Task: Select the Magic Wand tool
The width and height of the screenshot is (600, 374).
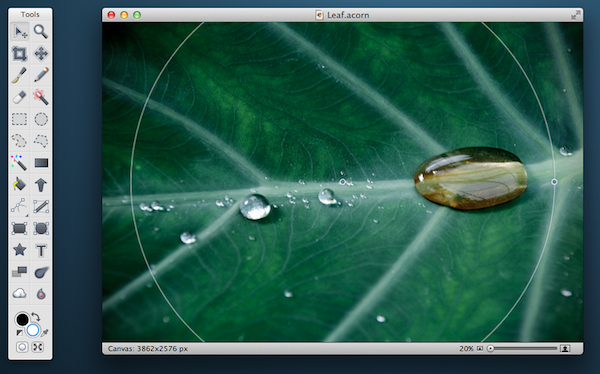Action: [x=20, y=163]
